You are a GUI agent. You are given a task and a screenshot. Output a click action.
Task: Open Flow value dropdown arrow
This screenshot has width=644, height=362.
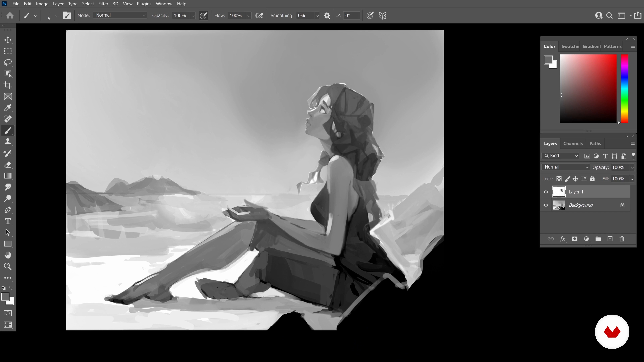tap(249, 15)
